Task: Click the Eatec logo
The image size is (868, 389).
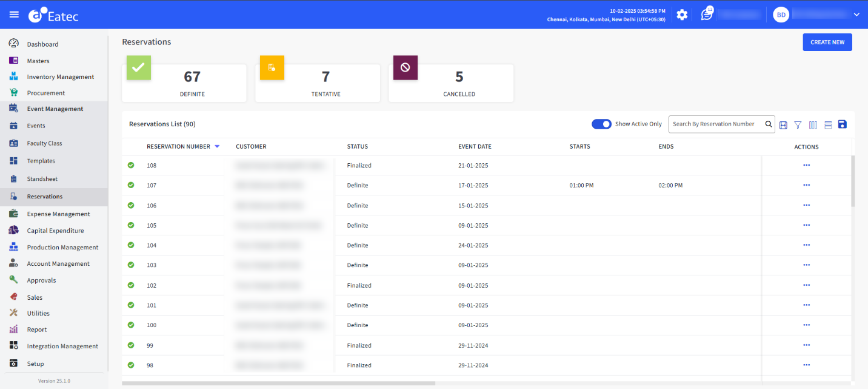Action: 53,15
